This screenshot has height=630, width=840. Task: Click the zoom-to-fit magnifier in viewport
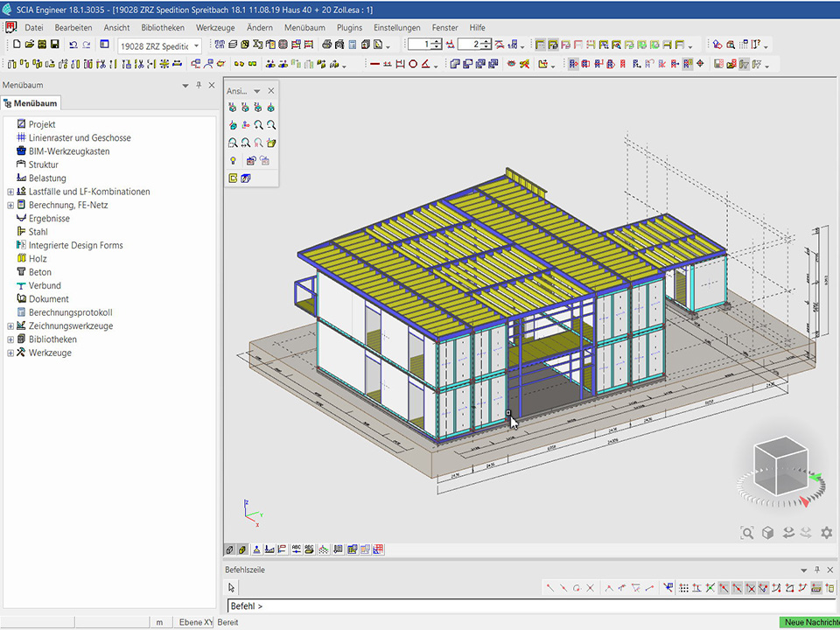point(746,533)
